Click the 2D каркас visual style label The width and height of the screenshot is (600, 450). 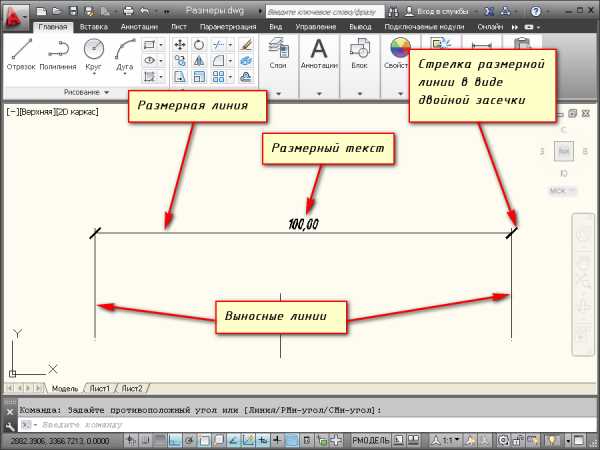point(76,112)
